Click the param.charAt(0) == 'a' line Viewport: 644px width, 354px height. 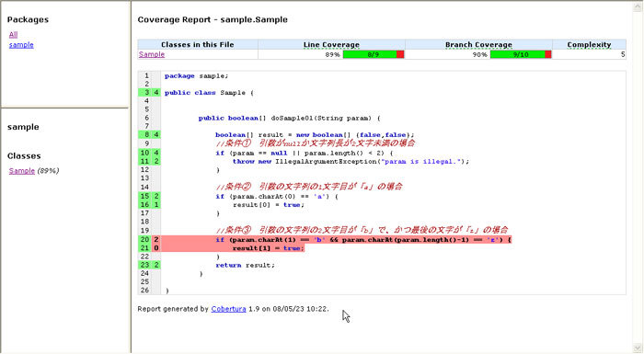pos(277,196)
